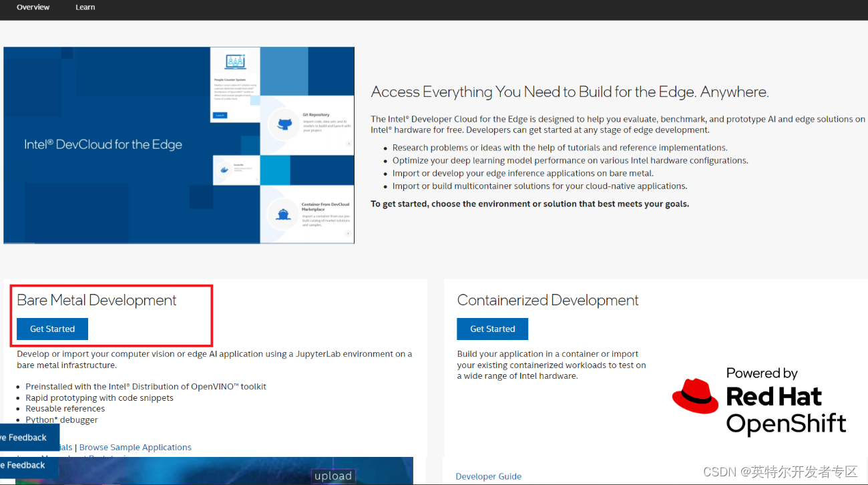The image size is (868, 485).
Task: Expand the Git Repository tile via its arrow
Action: (349, 143)
